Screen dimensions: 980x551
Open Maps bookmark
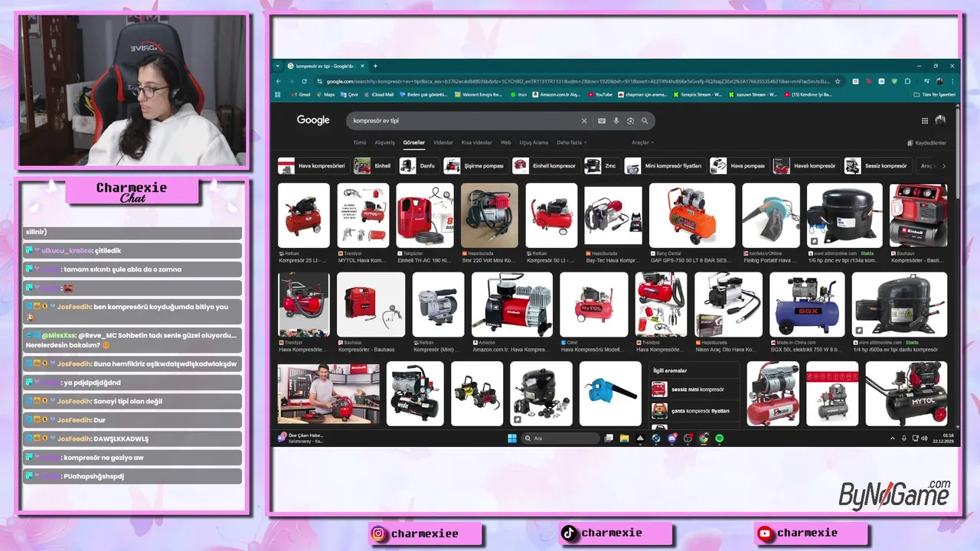(x=325, y=95)
